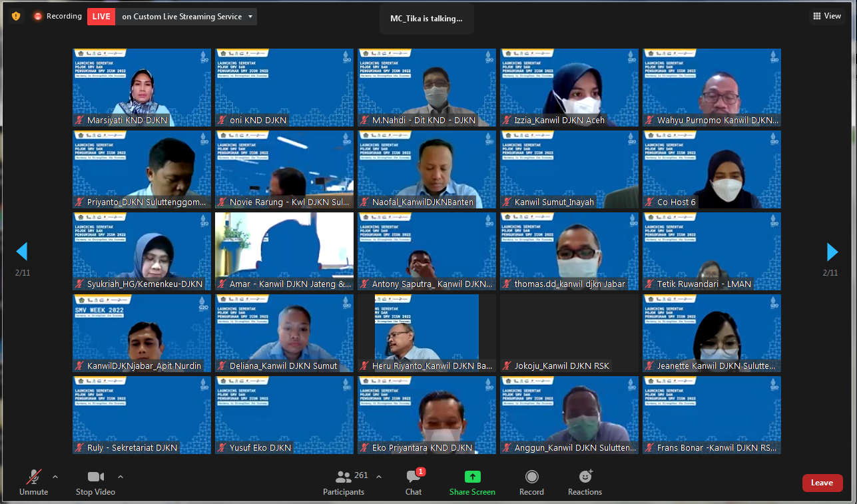Open Custom Live Streaming Service dropdown
Image resolution: width=857 pixels, height=504 pixels.
tap(250, 17)
